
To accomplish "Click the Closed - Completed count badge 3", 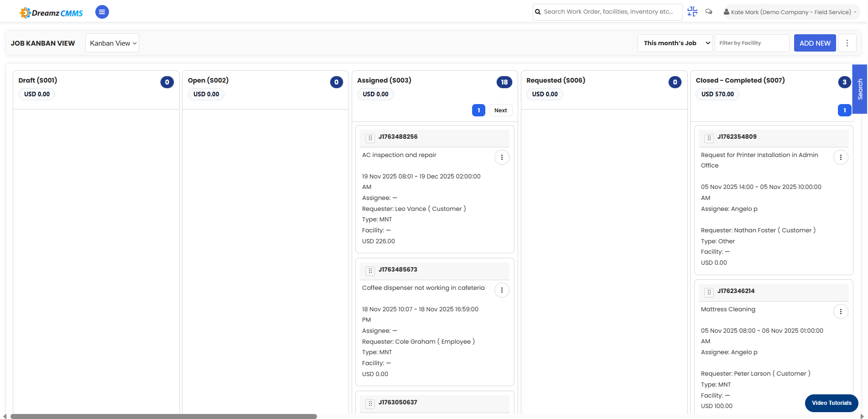I will click(x=844, y=82).
